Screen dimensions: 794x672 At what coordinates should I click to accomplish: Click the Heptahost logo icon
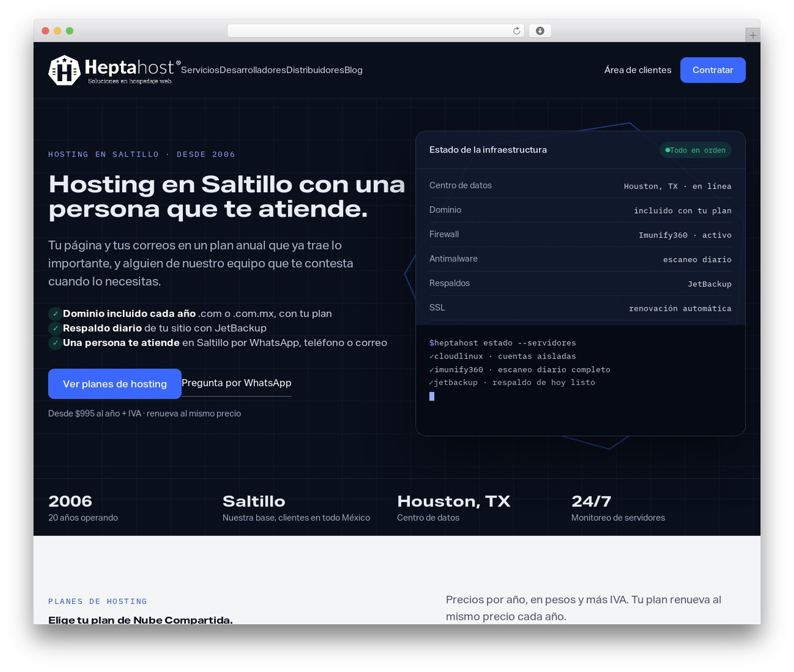coord(65,70)
